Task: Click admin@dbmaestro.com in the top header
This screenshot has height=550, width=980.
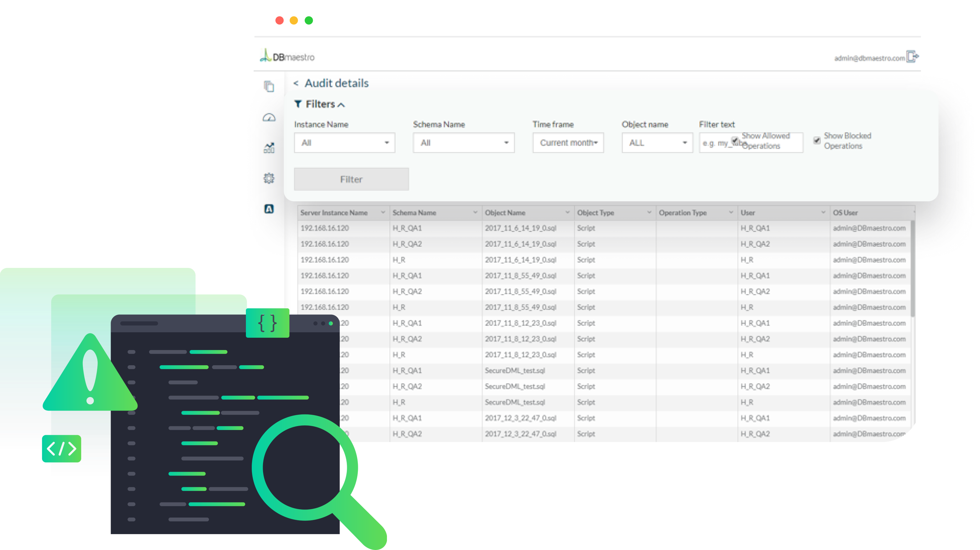Action: coord(869,58)
